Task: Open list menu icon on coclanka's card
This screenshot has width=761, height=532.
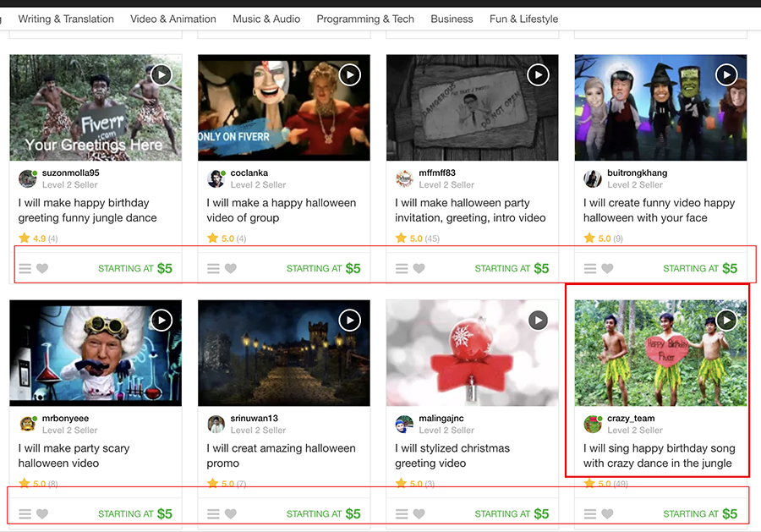Action: [x=213, y=268]
